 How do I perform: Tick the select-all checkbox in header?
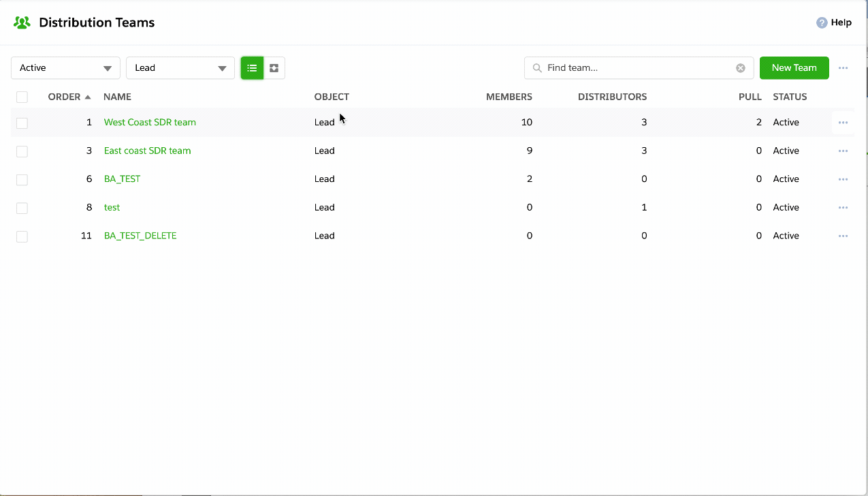click(x=22, y=97)
